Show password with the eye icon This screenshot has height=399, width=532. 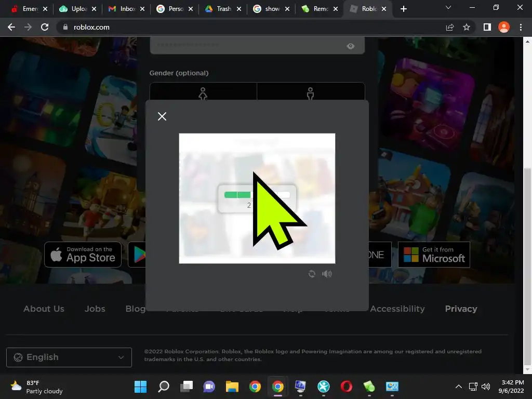[351, 46]
